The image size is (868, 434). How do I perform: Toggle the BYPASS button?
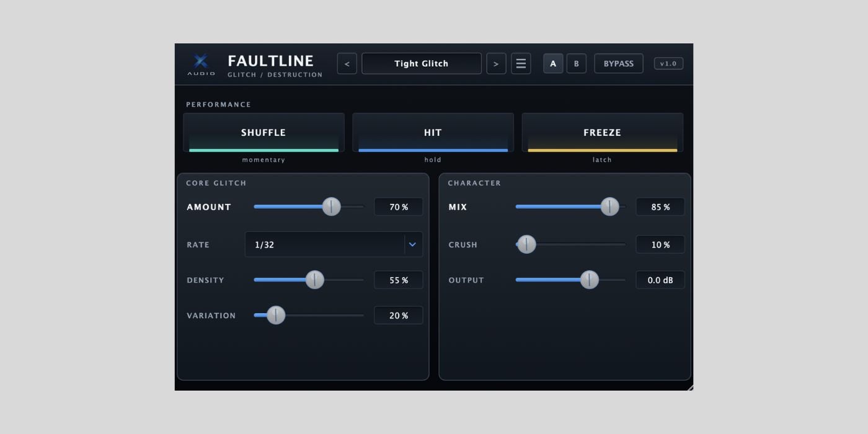(619, 63)
